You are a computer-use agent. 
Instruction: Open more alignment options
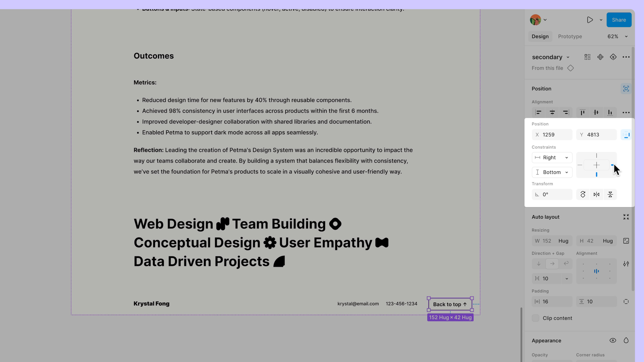pyautogui.click(x=626, y=112)
